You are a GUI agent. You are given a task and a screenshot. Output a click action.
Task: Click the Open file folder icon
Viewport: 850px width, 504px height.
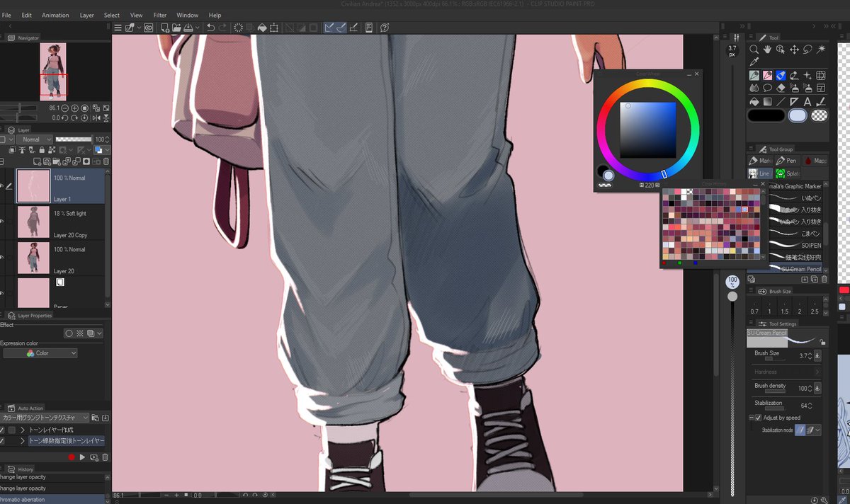click(x=177, y=28)
